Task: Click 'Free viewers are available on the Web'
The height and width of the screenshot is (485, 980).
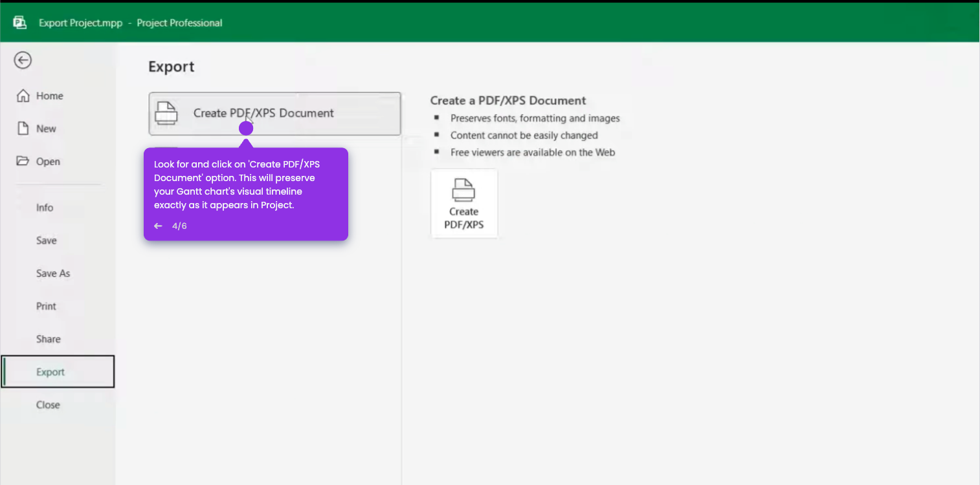Action: pos(533,153)
